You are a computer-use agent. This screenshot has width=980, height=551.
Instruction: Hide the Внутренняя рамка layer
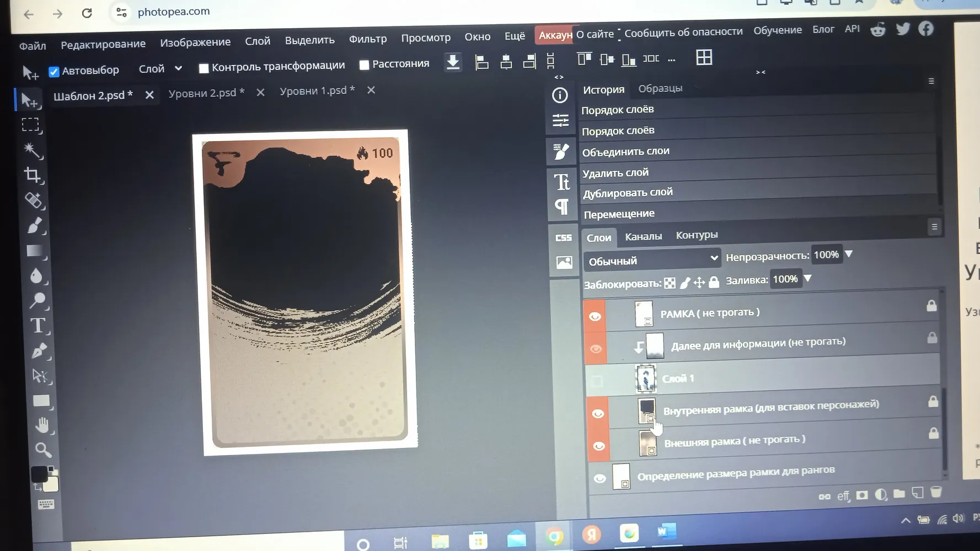pyautogui.click(x=598, y=413)
